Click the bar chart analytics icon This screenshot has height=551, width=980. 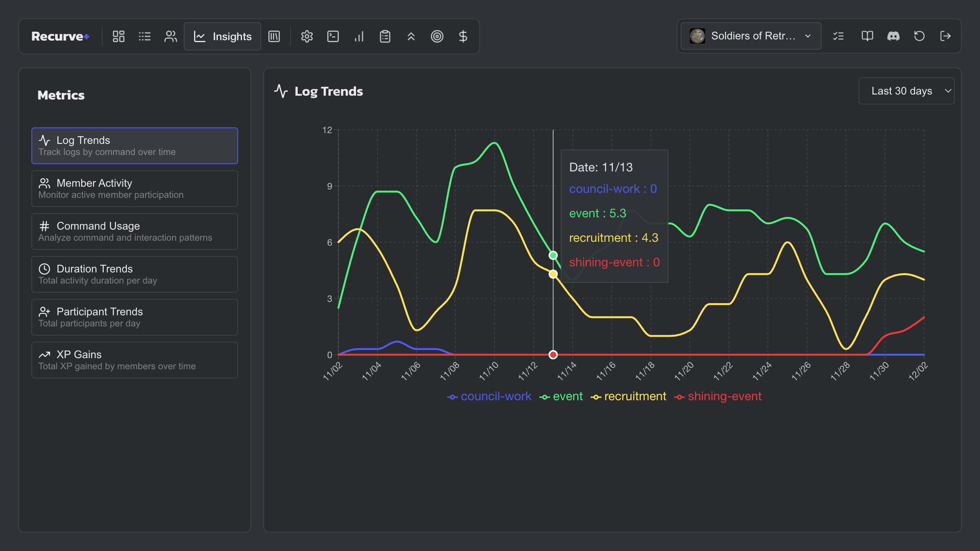359,36
